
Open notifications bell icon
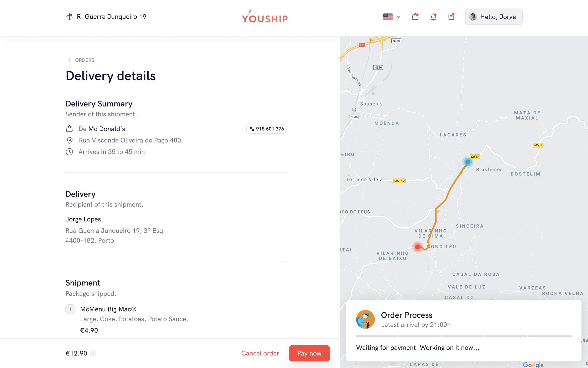[x=433, y=17]
